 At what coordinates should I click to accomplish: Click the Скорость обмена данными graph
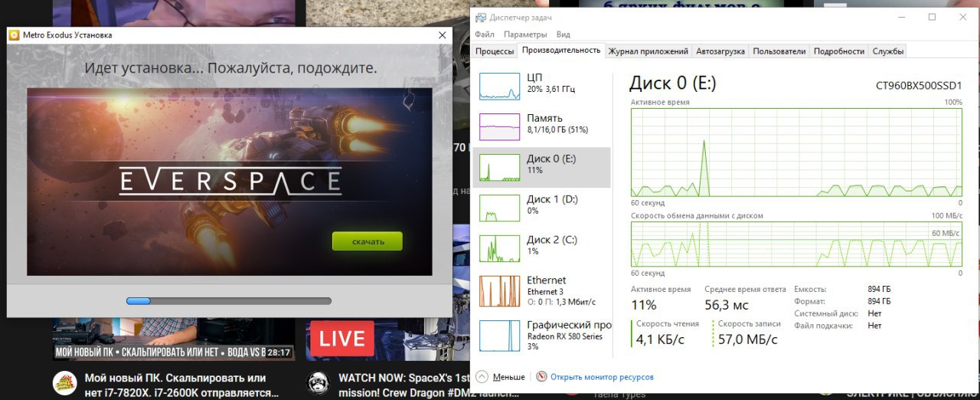[796, 244]
